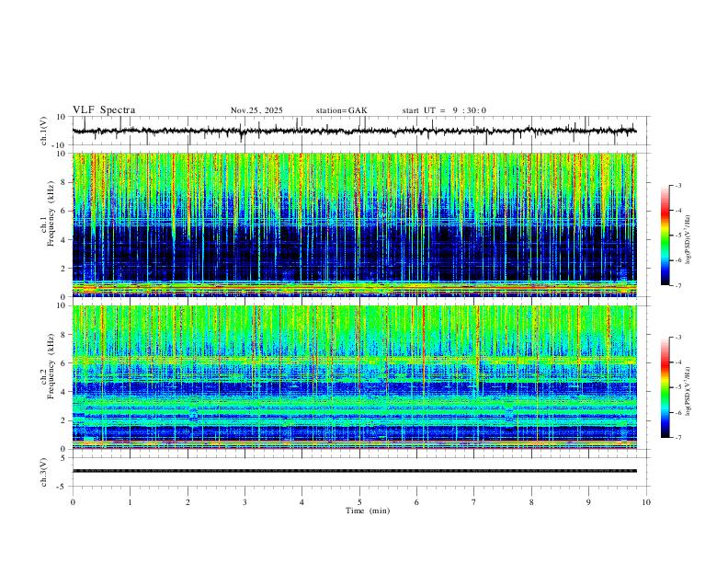Screen dimensions: 728x563
Task: Click the ch.2 'log(PSD)(V²/Hz)' colorbar label
Action: 688,391
